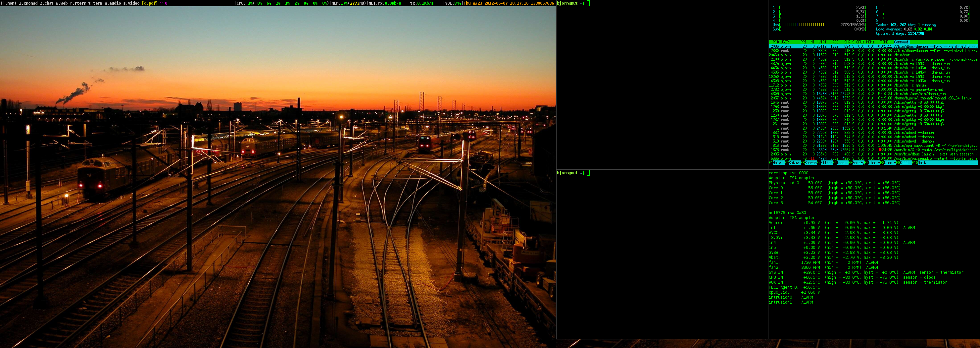Select the xmonad-x86_64-linux process row
This screenshot has width=980, height=348.
tap(873, 98)
